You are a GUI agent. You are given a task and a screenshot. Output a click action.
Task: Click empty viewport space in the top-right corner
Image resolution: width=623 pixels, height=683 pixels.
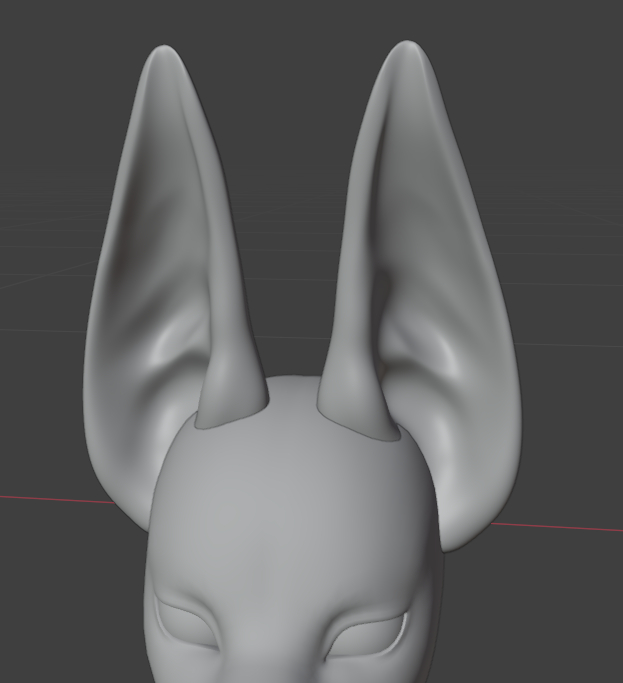580,40
